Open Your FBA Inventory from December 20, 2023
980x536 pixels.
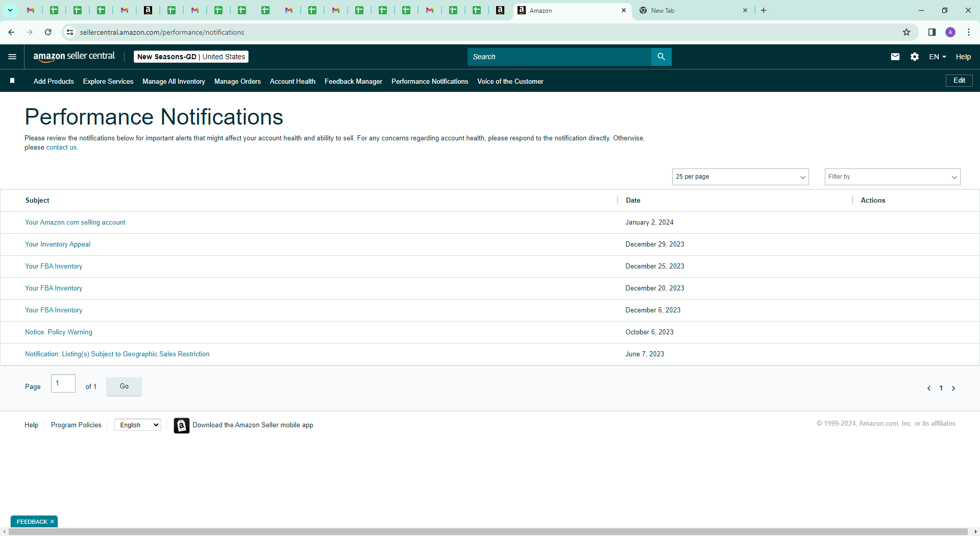tap(54, 288)
